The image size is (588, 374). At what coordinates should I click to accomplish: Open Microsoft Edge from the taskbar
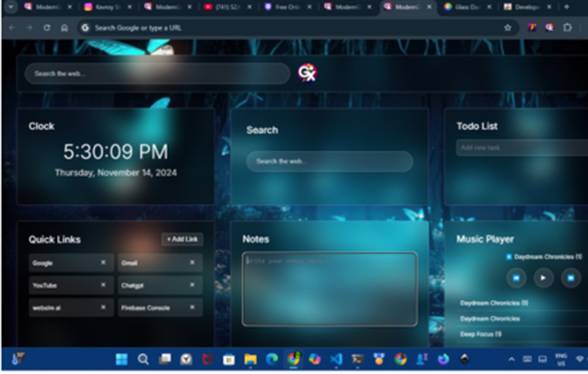272,360
